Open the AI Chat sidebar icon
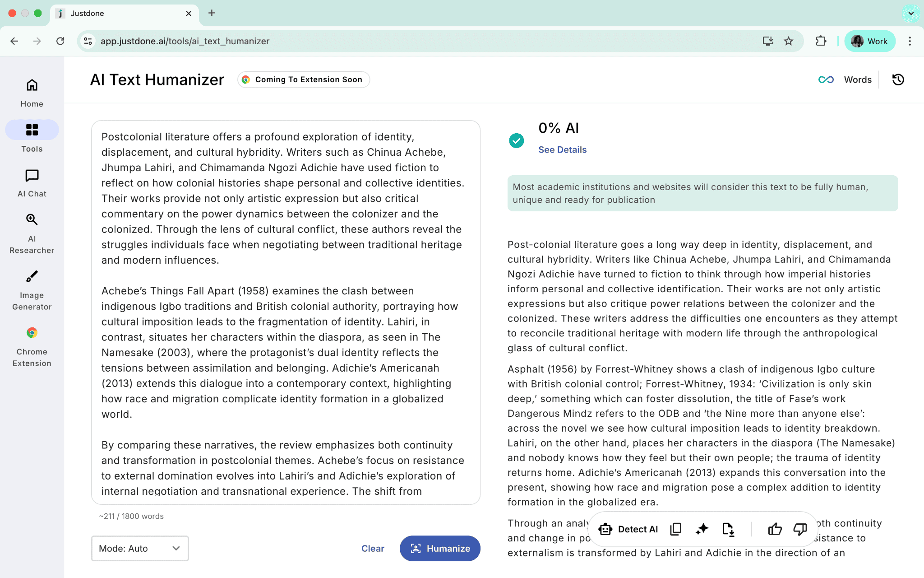The image size is (924, 578). click(x=32, y=182)
